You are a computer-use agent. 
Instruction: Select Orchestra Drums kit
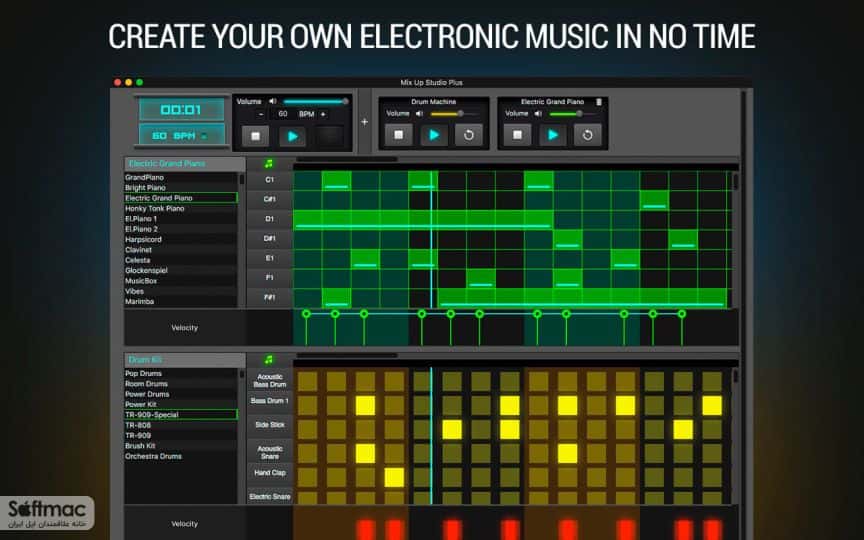(x=181, y=456)
